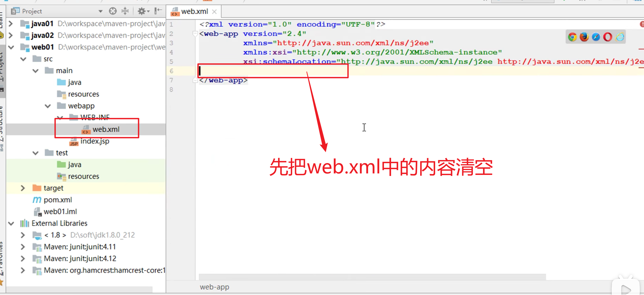The width and height of the screenshot is (644, 295).
Task: Click the editor horizontal scrollbar
Action: [x=372, y=276]
